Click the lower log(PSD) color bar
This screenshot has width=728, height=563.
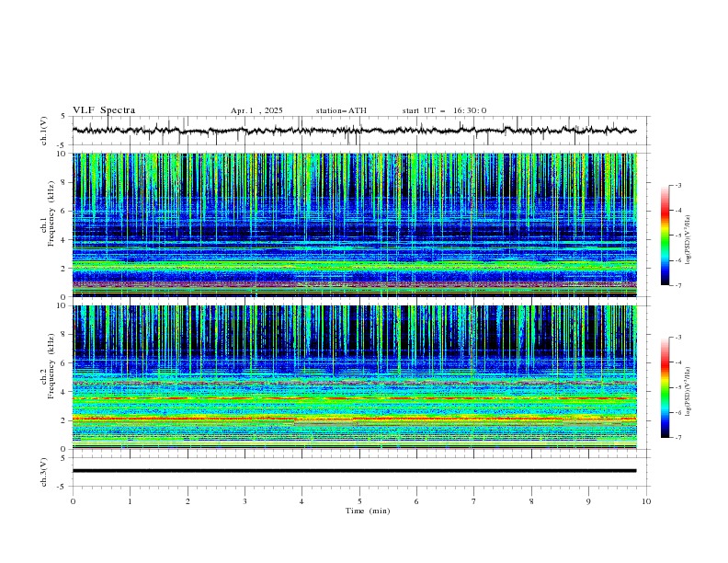665,387
